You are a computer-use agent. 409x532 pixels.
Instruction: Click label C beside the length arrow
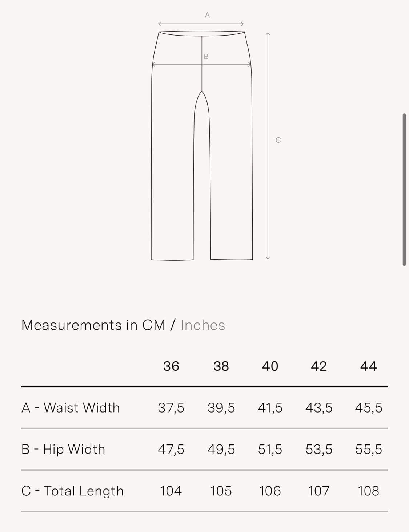(x=278, y=140)
